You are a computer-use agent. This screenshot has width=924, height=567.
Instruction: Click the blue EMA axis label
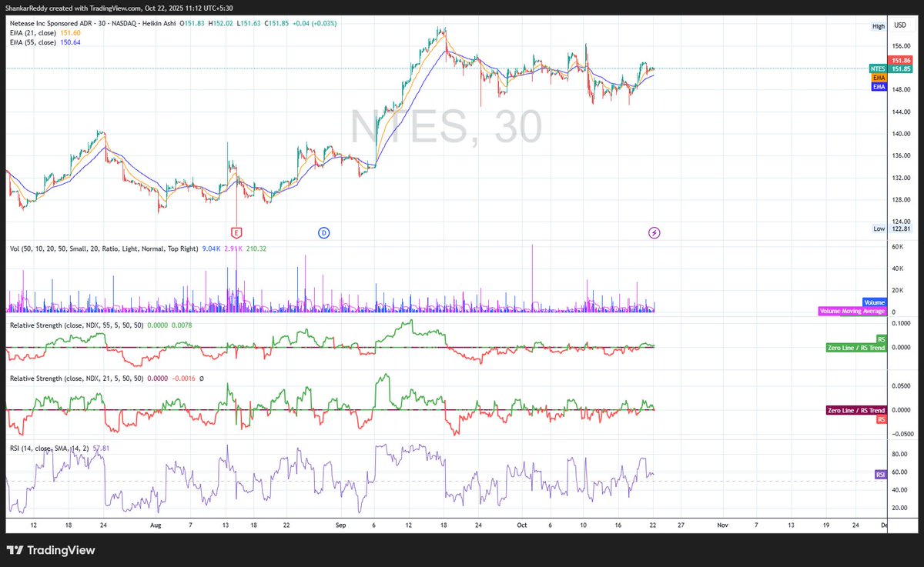[879, 87]
